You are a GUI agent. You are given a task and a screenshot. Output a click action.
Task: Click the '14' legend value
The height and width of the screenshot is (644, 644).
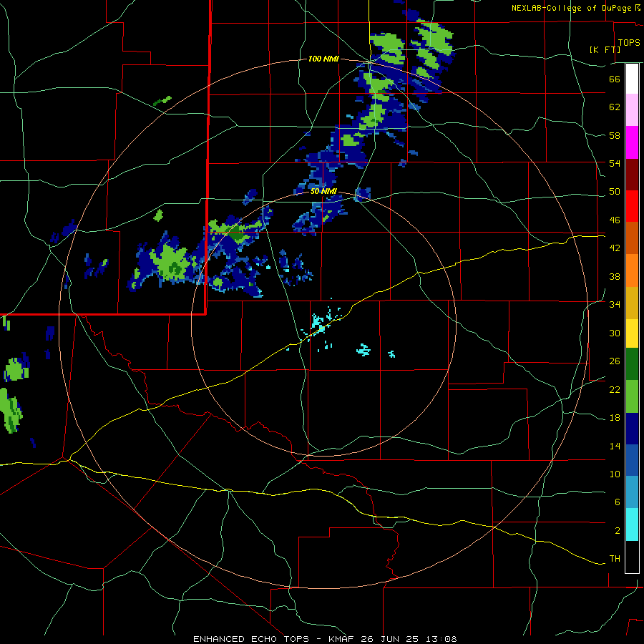[615, 446]
